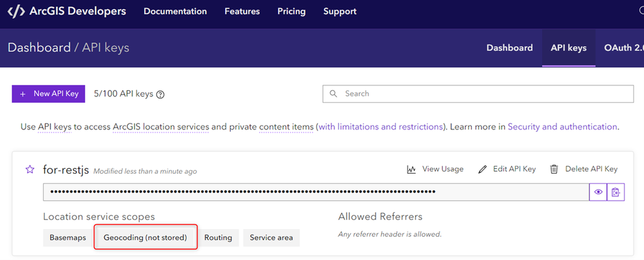Open Security and authentication link
The image size is (644, 260).
562,127
